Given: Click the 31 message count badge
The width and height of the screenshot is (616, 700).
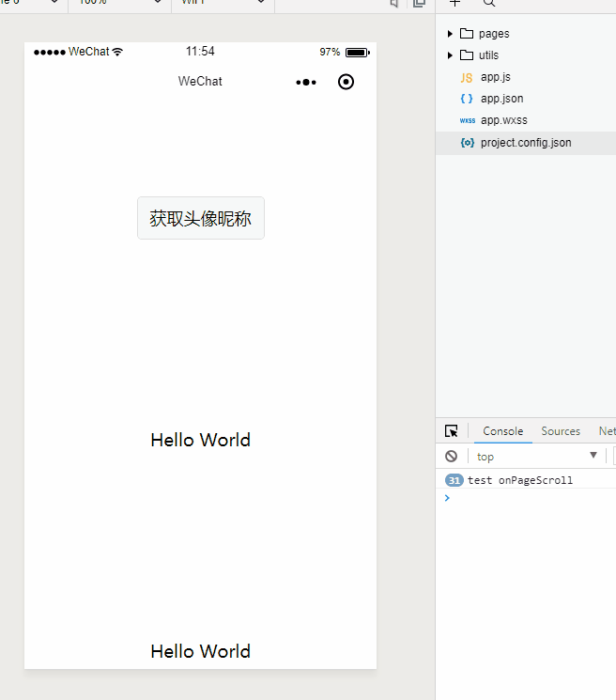Looking at the screenshot, I should (454, 480).
